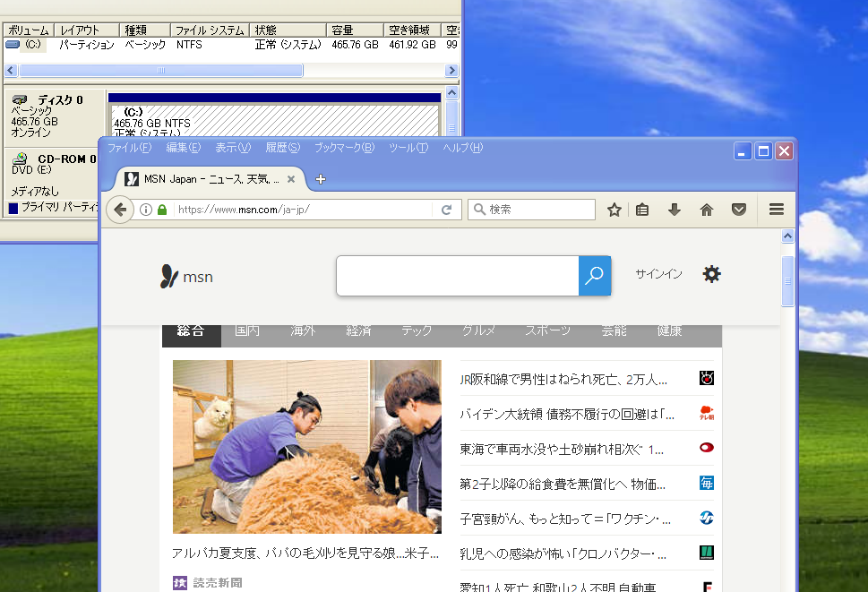Click the green padlock security icon
Image resolution: width=868 pixels, height=592 pixels.
pos(162,210)
